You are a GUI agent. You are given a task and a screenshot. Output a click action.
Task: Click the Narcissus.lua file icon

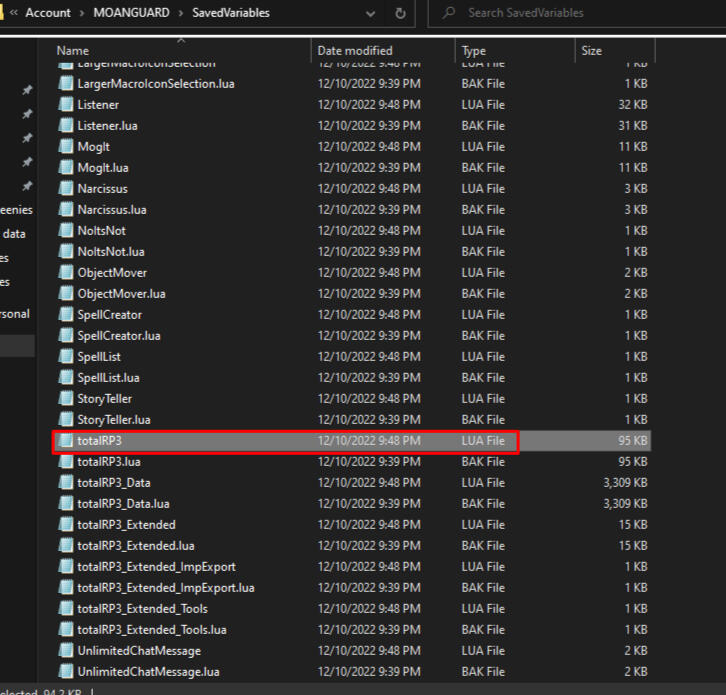point(66,210)
